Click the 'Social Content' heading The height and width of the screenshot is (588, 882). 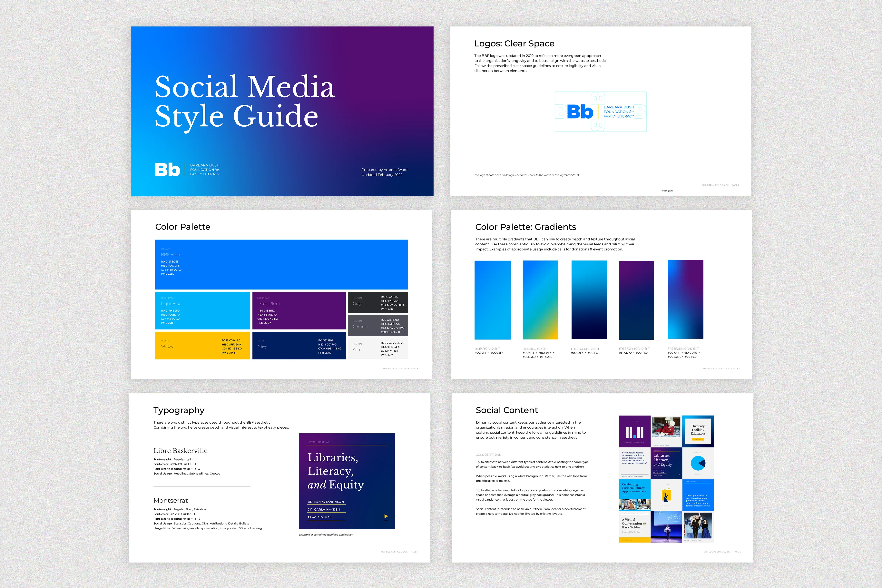(507, 410)
